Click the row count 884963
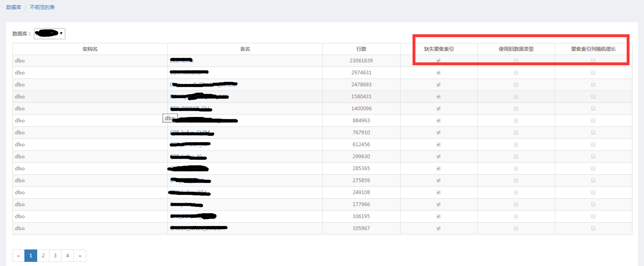This screenshot has height=266, width=644. [x=361, y=121]
